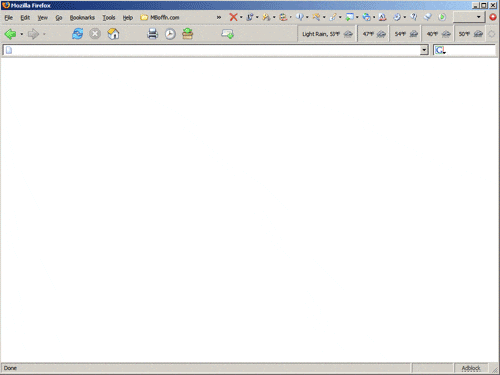Open the Light Rain current weather panel
Viewport: 500px width, 375px height.
(x=327, y=34)
